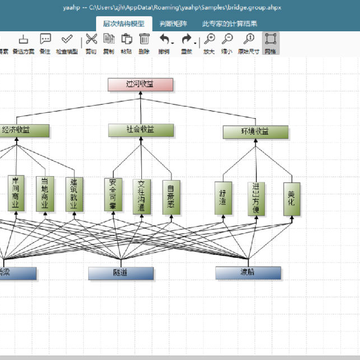This screenshot has height=360, width=360.
Task: Open the dropdown arrow beside Redo
Action: (195, 42)
